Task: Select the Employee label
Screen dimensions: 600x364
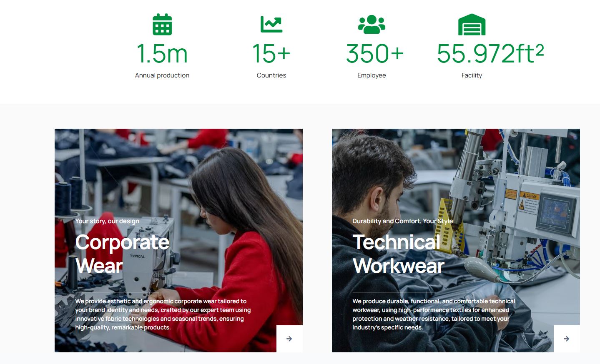Action: [x=372, y=75]
